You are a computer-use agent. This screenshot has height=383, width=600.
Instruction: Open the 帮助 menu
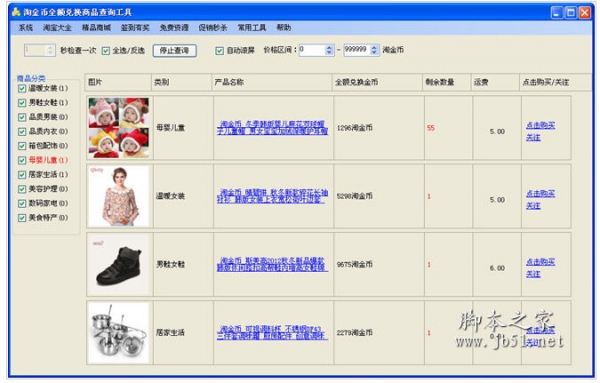tap(284, 28)
